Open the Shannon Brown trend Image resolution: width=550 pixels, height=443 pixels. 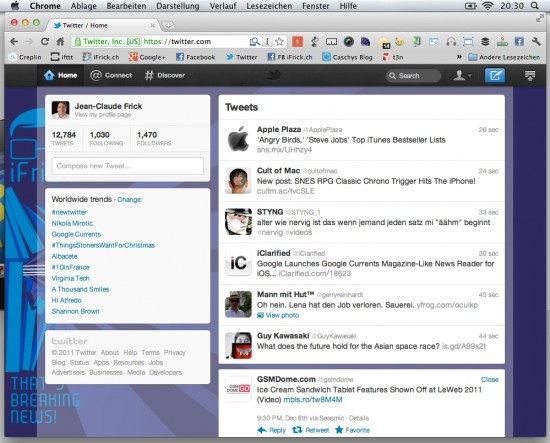click(75, 311)
